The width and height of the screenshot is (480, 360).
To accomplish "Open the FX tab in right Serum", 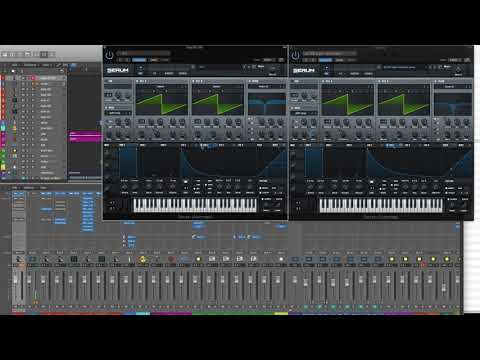I will coord(341,73).
